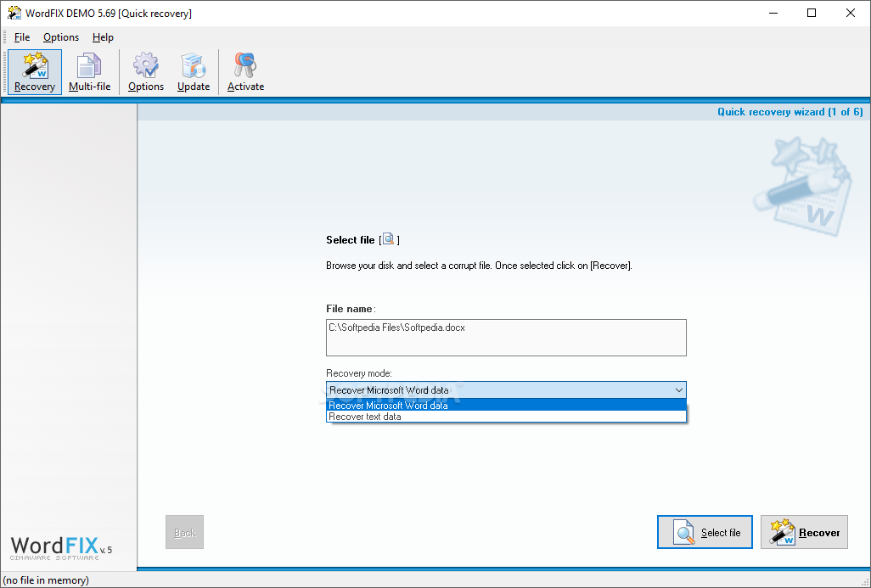871x588 pixels.
Task: Open the Options menu in the menu bar
Action: (61, 37)
